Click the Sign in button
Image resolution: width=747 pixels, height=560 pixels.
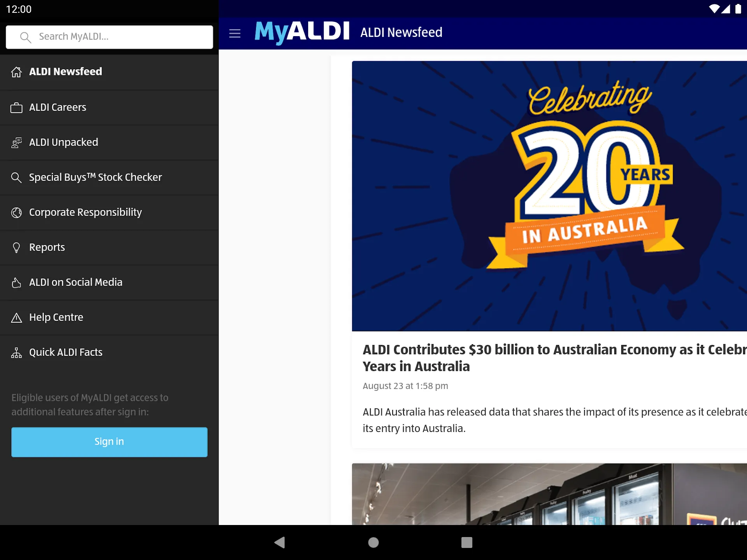[x=109, y=442]
